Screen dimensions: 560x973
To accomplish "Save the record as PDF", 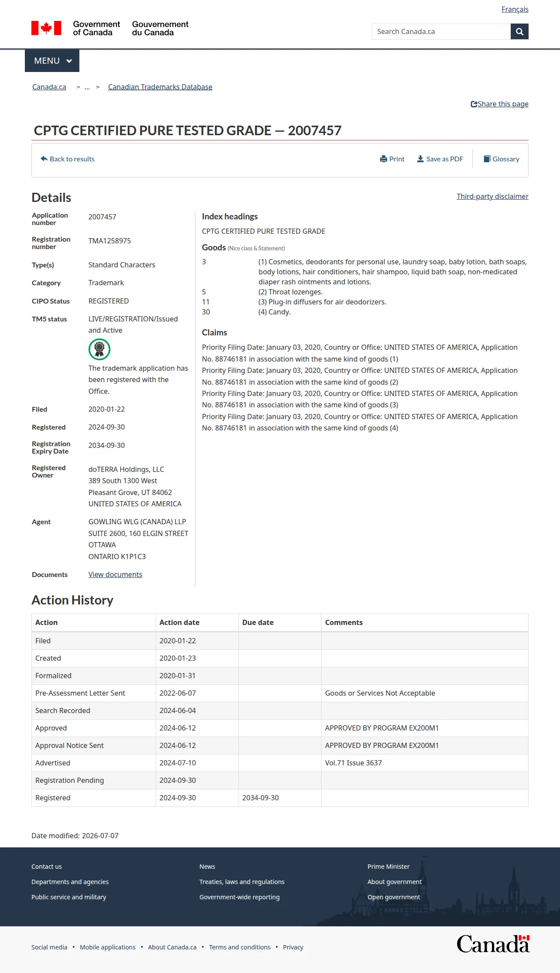I will tap(440, 159).
